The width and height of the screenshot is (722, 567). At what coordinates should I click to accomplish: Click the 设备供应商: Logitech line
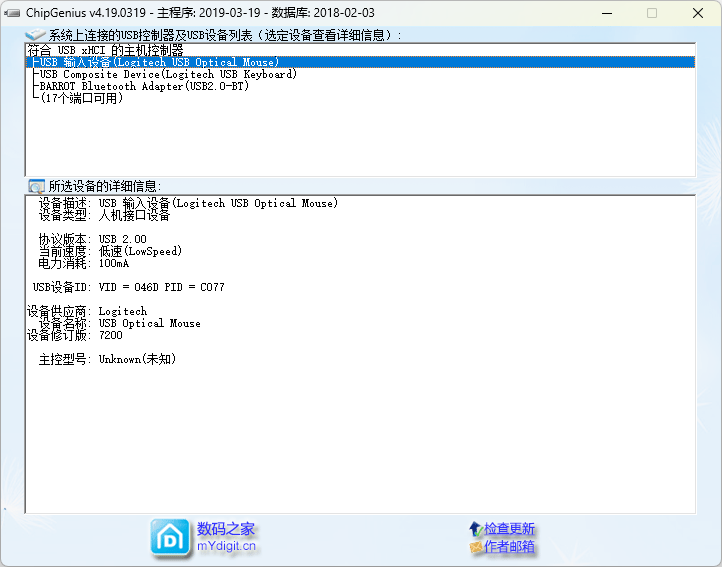87,311
